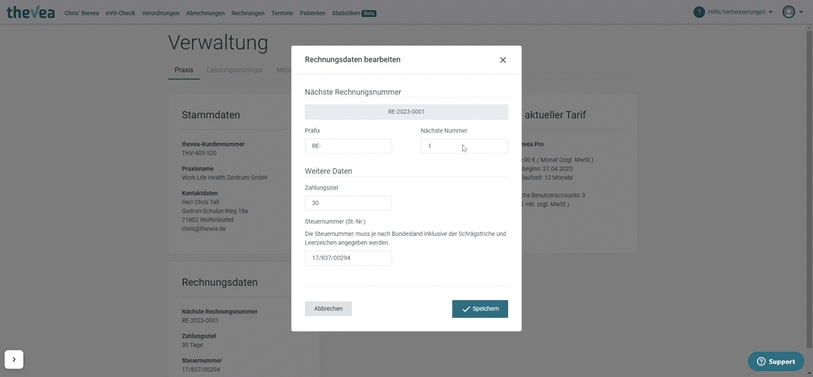This screenshot has height=377, width=813.
Task: Save with the Speichern button
Action: 480,309
